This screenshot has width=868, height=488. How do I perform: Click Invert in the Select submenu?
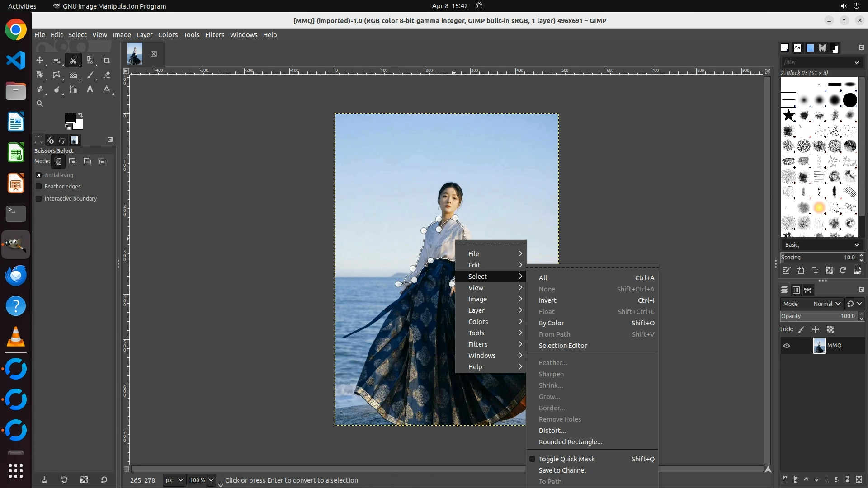(x=547, y=300)
